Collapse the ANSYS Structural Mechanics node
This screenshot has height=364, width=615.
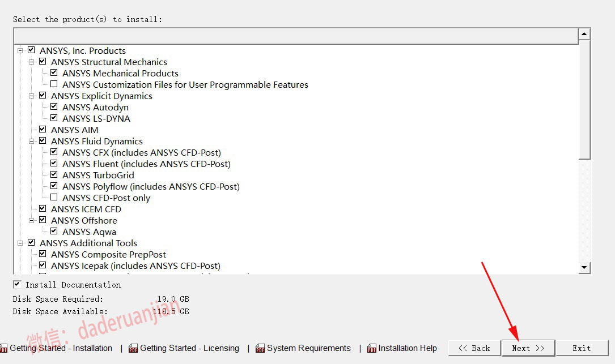(31, 62)
